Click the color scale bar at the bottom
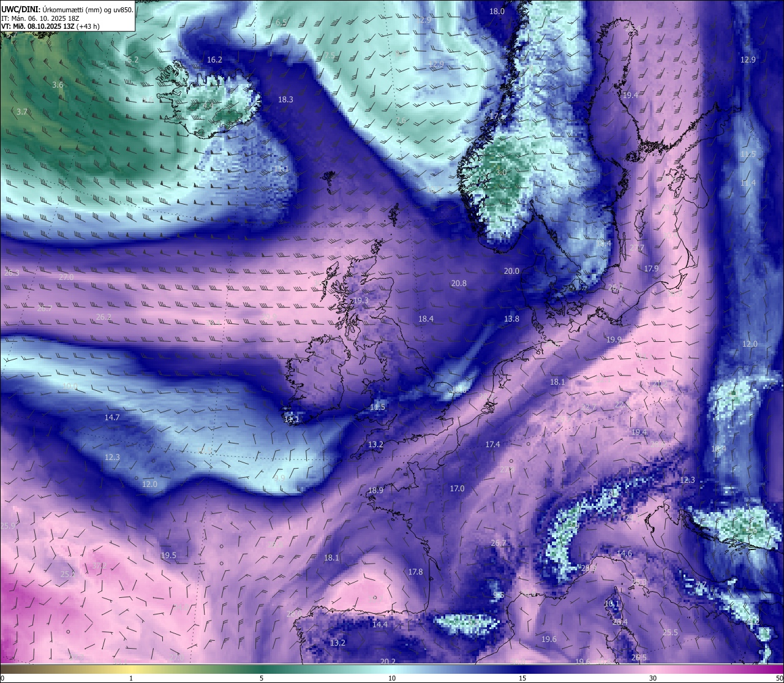 coord(392,668)
